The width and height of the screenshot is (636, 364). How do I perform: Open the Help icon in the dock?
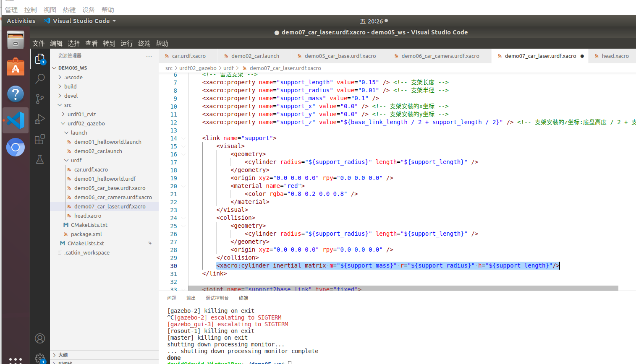pyautogui.click(x=16, y=94)
